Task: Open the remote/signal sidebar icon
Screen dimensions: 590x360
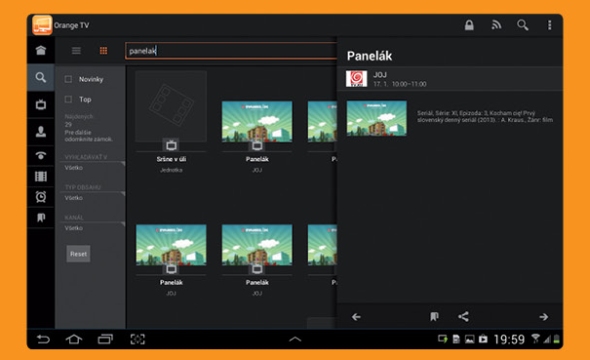Action: tap(41, 155)
